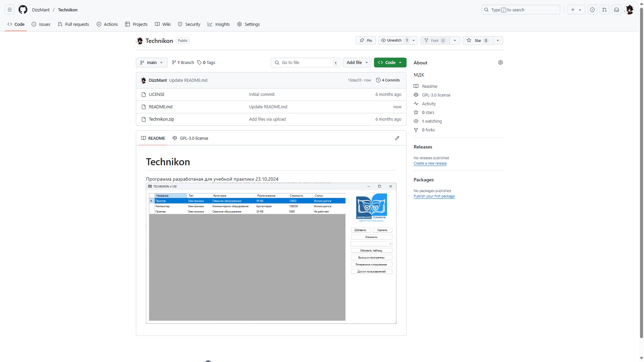Open the Technikon.zip file
Image resolution: width=644 pixels, height=362 pixels.
coord(161,119)
